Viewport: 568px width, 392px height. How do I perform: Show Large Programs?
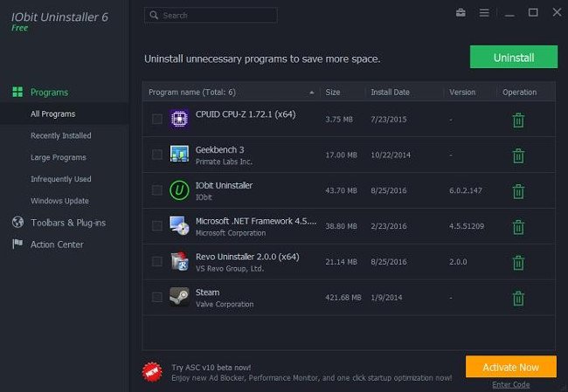(59, 157)
